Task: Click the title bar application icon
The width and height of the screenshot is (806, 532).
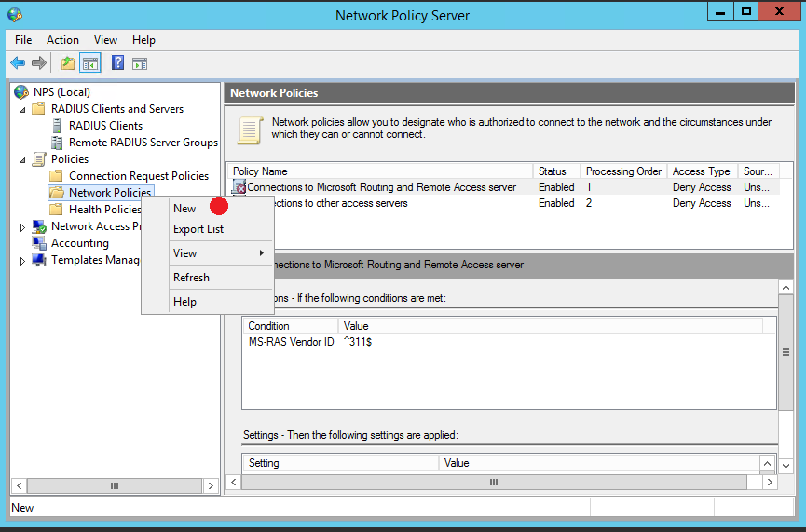Action: click(x=15, y=15)
